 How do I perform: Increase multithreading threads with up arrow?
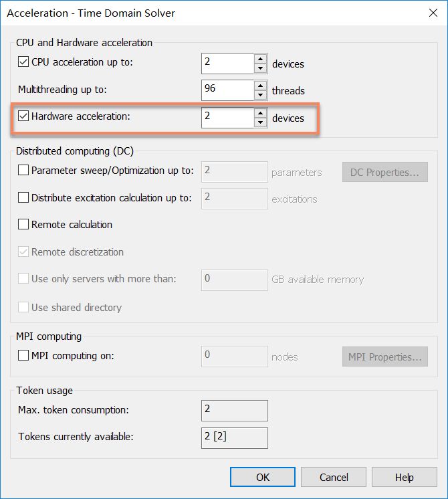click(x=261, y=86)
